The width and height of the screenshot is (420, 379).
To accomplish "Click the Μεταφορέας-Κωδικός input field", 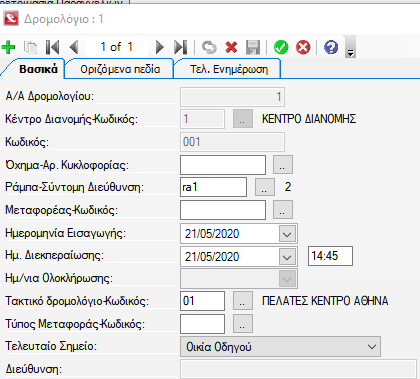I will [x=223, y=210].
